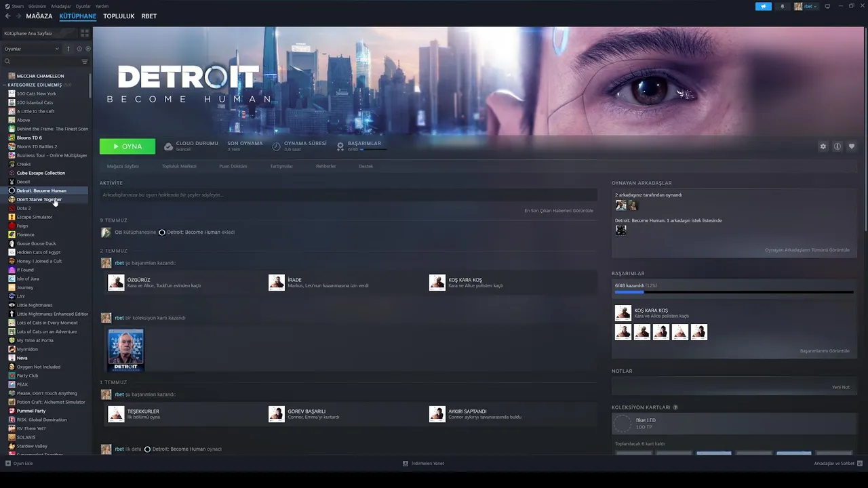The image size is (868, 488).
Task: Add Detroit to favorites with heart icon
Action: (x=852, y=146)
